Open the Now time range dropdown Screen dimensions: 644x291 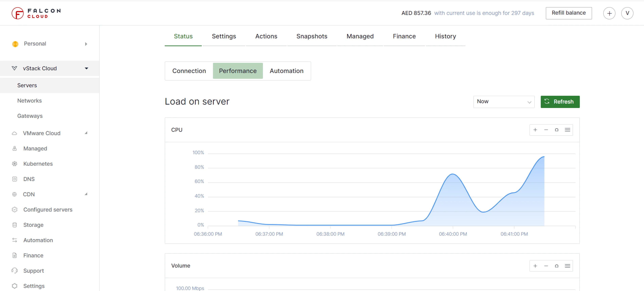point(504,102)
